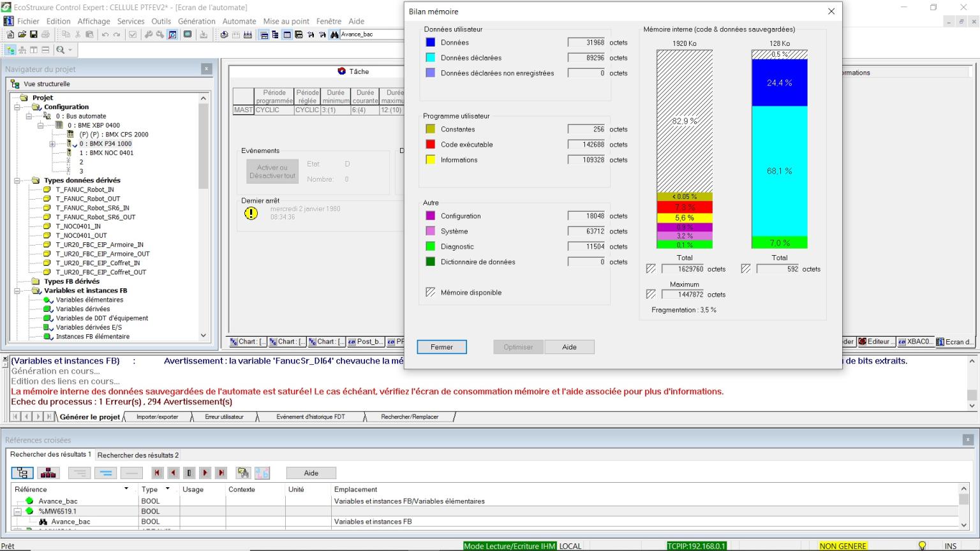Close the Navigateur du projet panel
Viewport: 980px width, 551px height.
(x=206, y=69)
